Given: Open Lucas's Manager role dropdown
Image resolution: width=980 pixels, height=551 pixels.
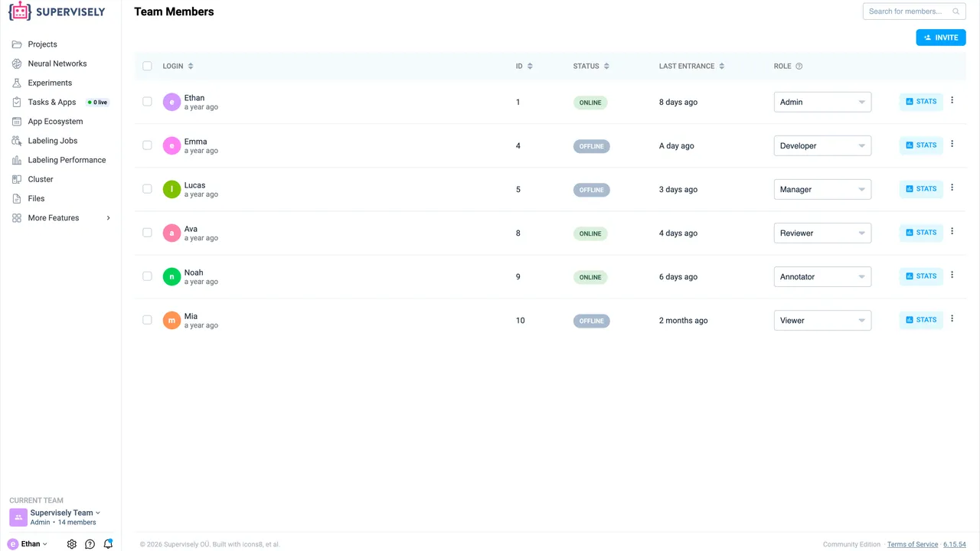Looking at the screenshot, I should click(x=822, y=189).
